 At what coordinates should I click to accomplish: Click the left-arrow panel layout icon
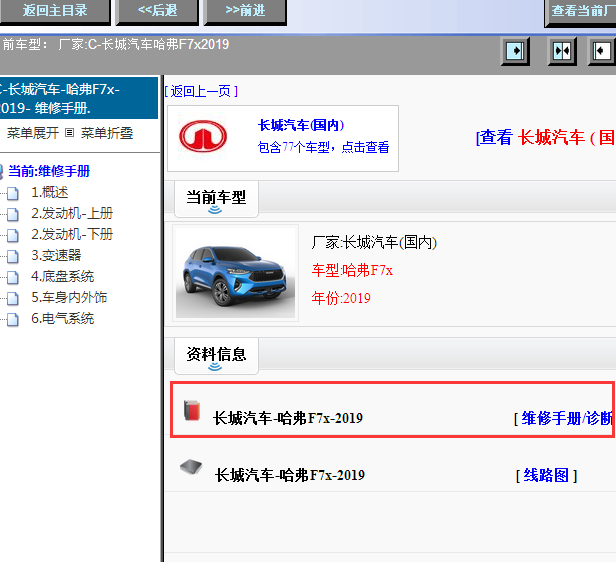coord(602,51)
